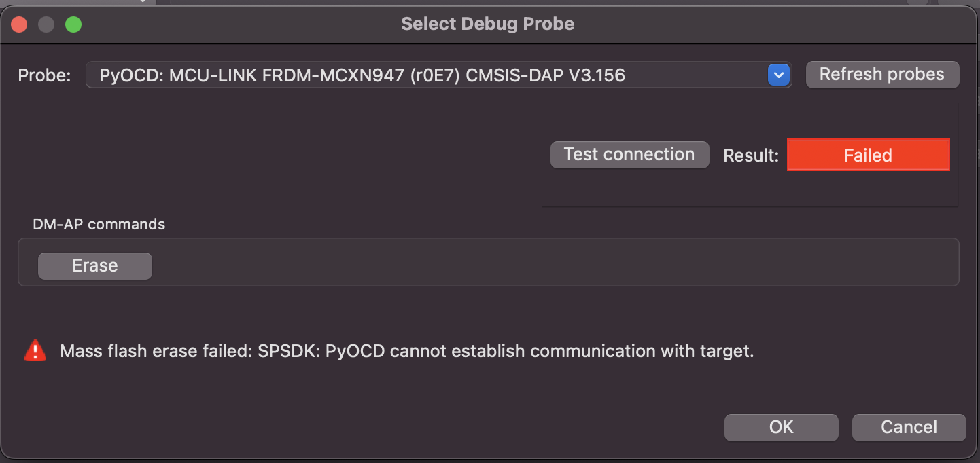Click empty panel area below Test connection
The image size is (980, 463).
tap(748, 189)
